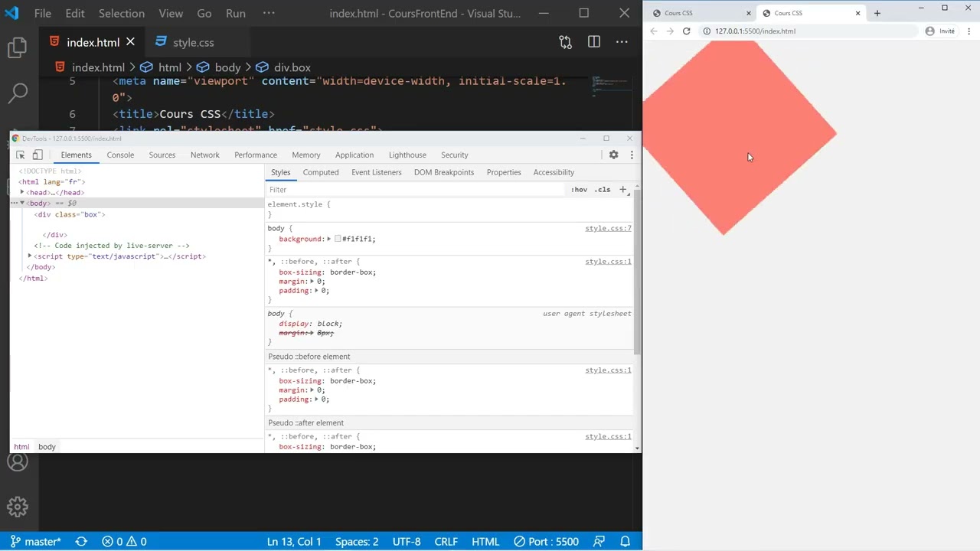
Task: Click the DevTools inspect element picker
Action: (x=21, y=155)
